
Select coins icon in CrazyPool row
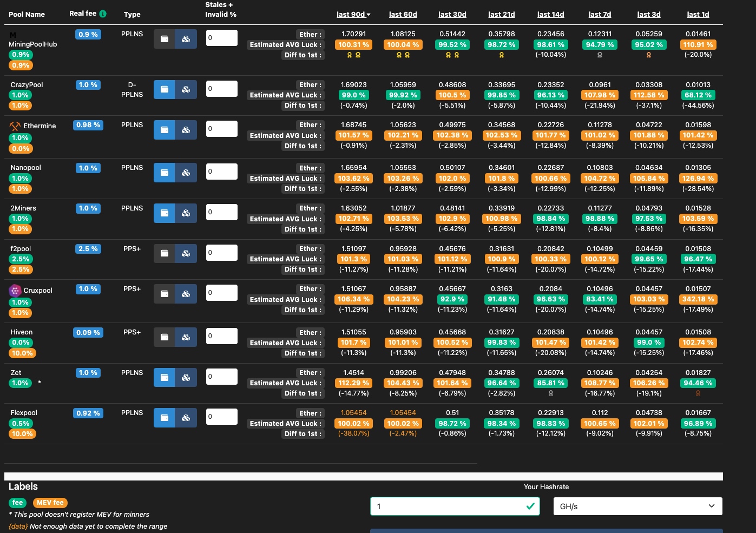186,89
